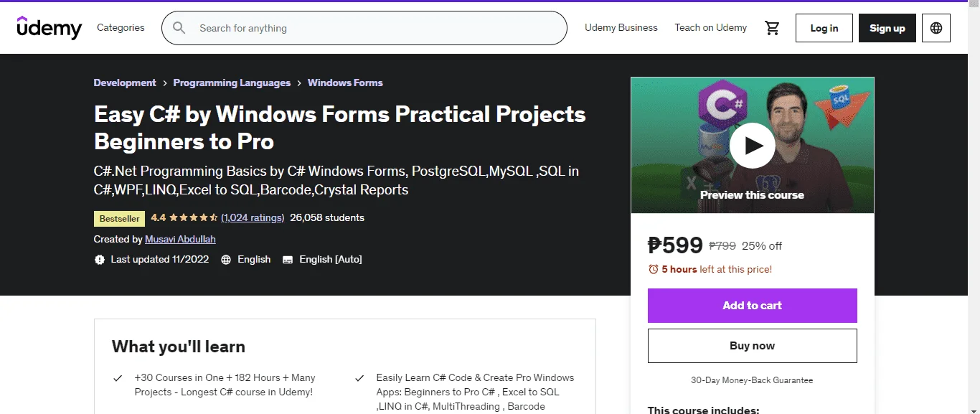This screenshot has height=414, width=980.
Task: Open the language globe selector
Action: tap(936, 28)
